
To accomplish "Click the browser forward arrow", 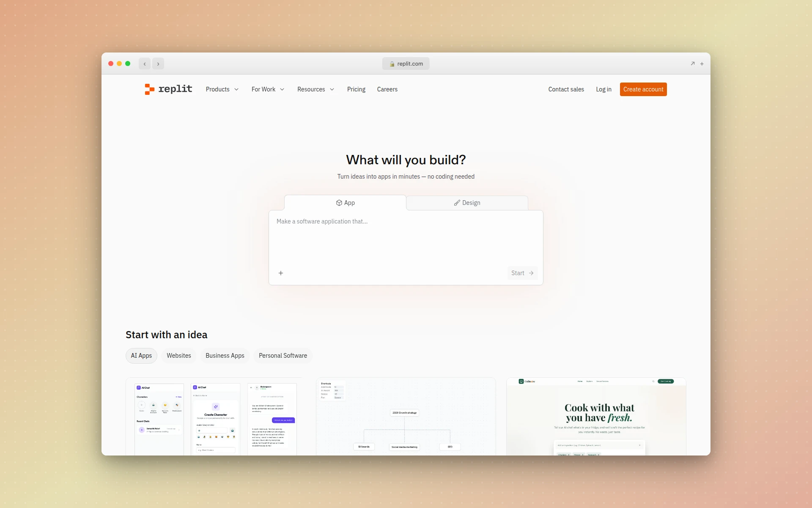I will tap(158, 63).
